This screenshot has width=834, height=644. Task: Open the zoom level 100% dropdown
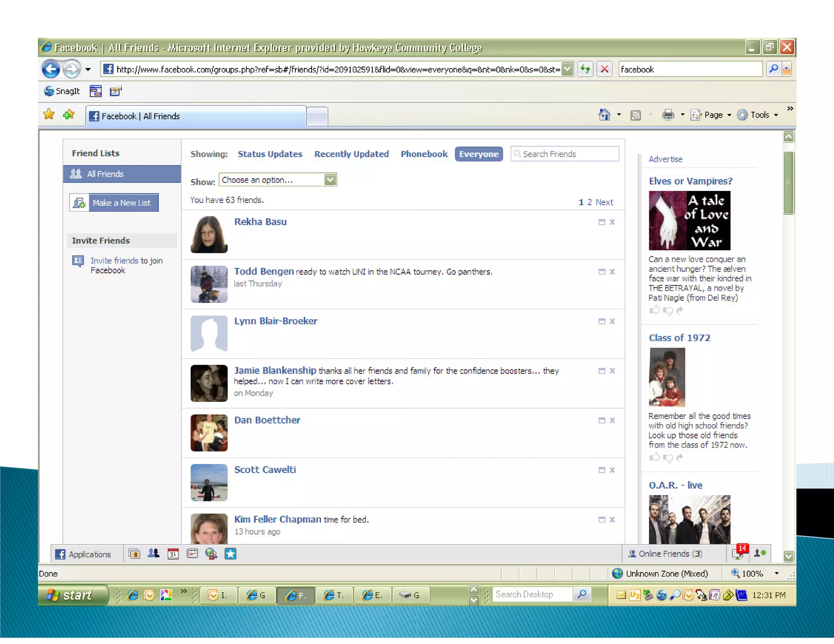[x=777, y=574]
